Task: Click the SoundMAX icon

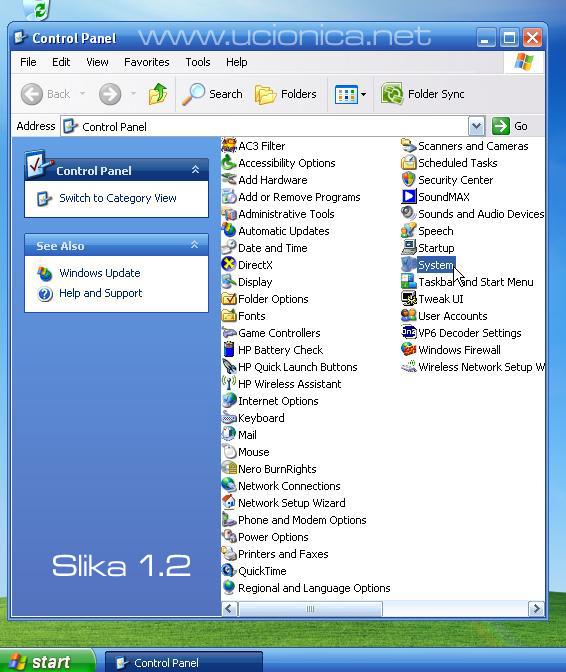Action: (409, 197)
